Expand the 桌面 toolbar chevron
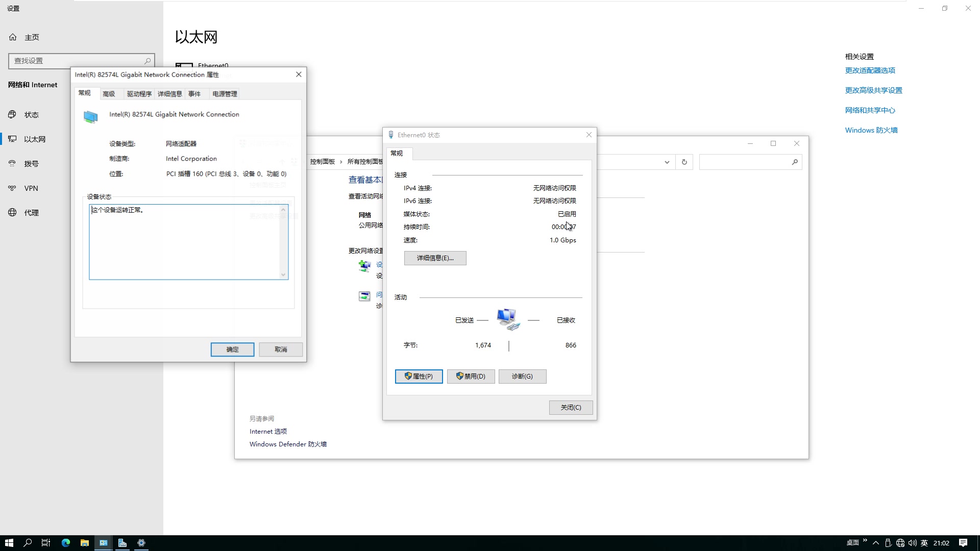980x551 pixels. [x=865, y=540]
